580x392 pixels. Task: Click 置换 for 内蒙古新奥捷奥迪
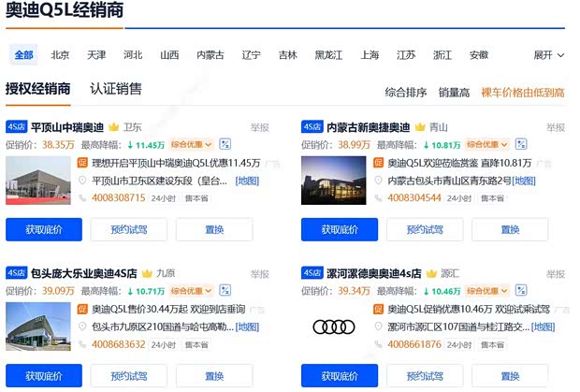tap(510, 229)
